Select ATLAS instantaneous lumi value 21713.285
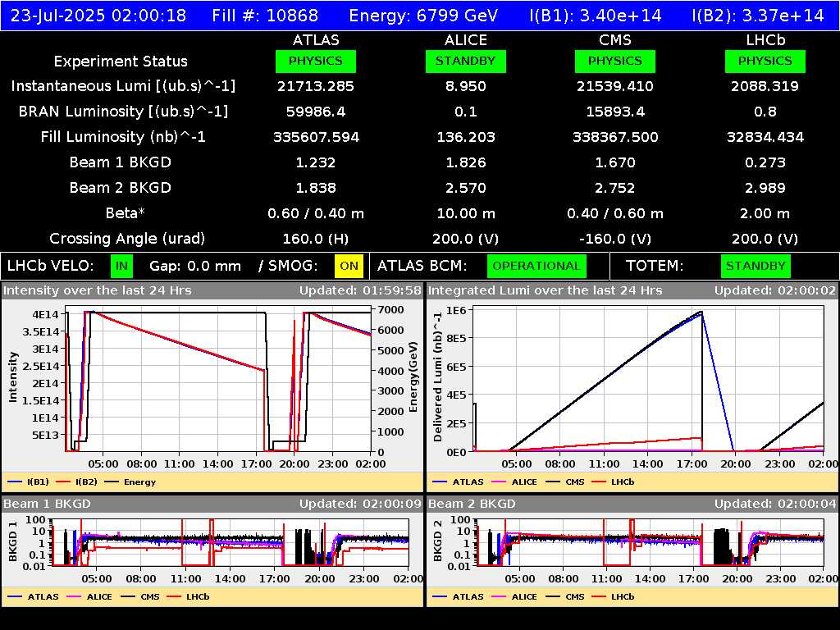This screenshot has height=630, width=840. tap(316, 86)
